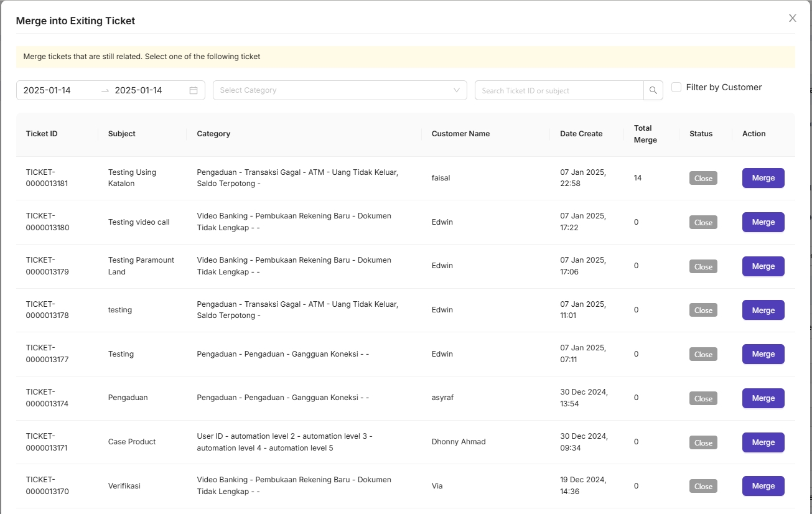Click the Date Create column header
Image resolution: width=812 pixels, height=514 pixels.
tap(581, 134)
